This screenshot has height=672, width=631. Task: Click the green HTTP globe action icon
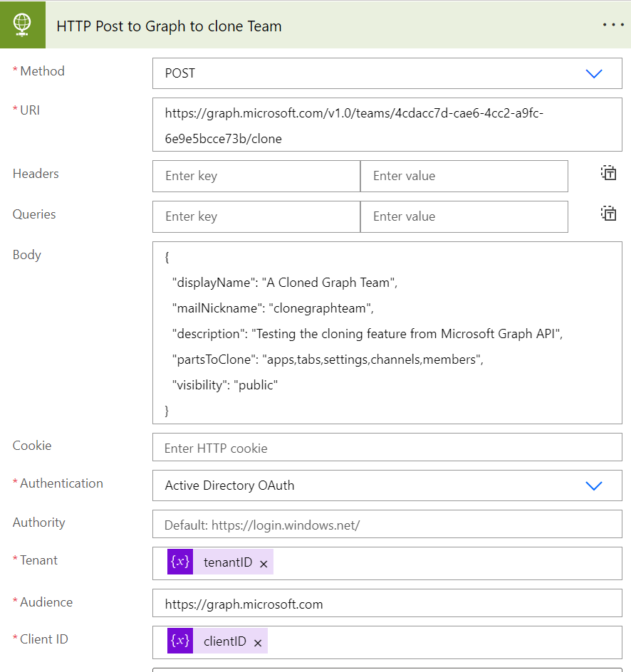[x=24, y=24]
